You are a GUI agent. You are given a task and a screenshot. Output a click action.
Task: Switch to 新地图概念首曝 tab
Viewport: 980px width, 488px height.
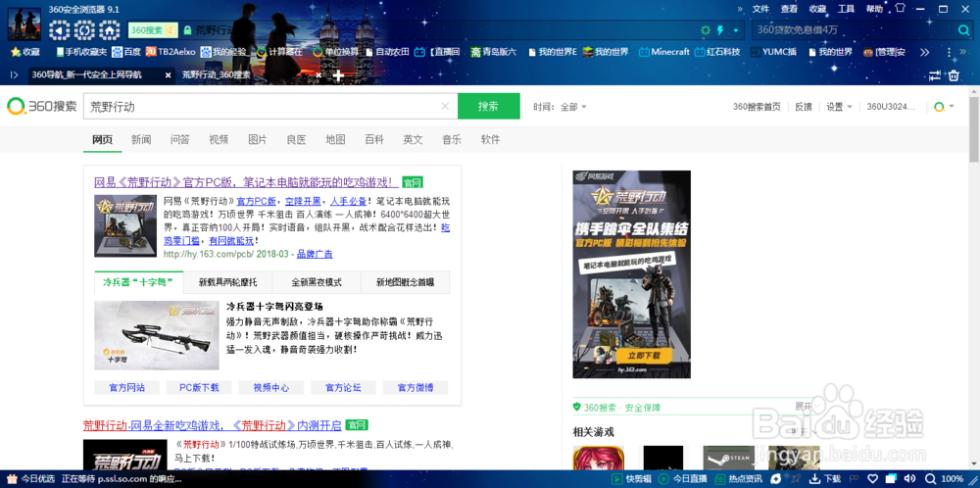[405, 282]
